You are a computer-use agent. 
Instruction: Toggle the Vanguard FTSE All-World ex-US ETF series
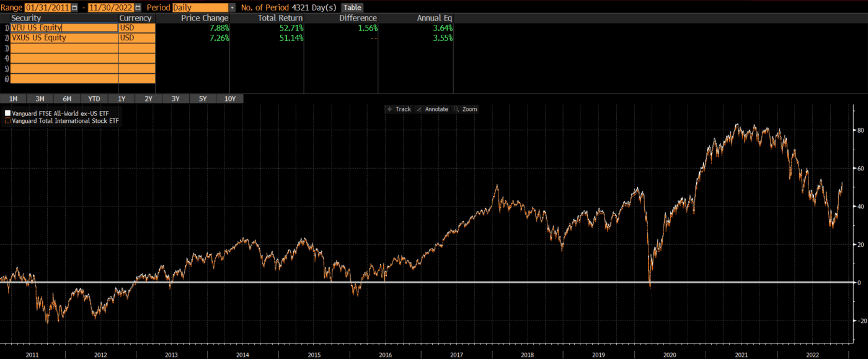pos(62,113)
